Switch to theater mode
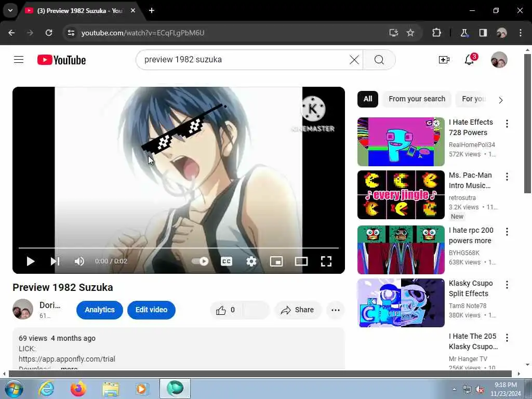Screen dimensions: 532x399 (x=301, y=261)
